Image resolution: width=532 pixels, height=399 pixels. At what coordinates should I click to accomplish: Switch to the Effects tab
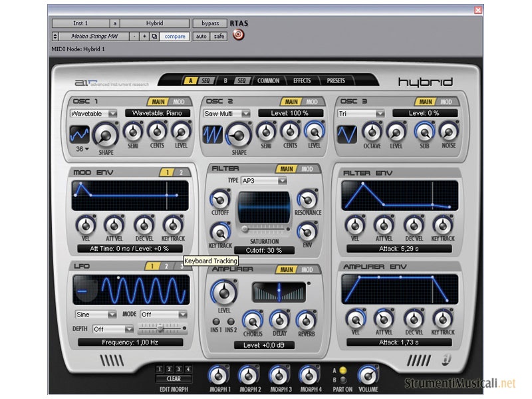[x=302, y=81]
